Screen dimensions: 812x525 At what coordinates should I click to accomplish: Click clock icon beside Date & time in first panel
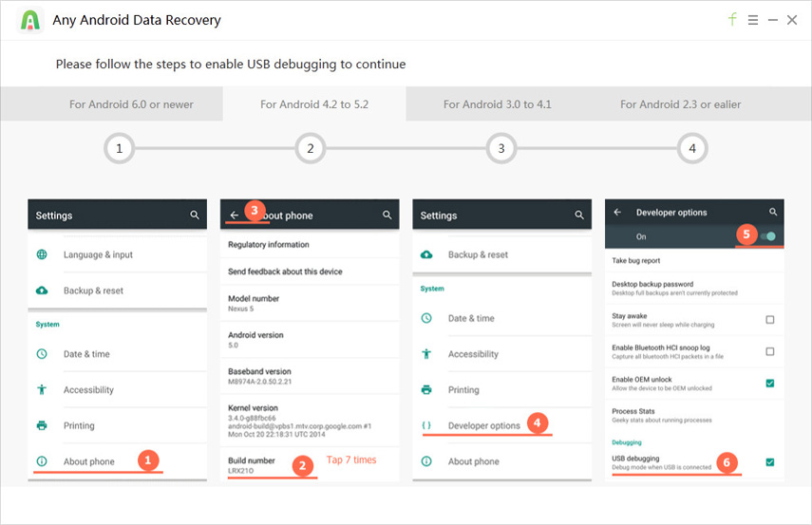[42, 354]
